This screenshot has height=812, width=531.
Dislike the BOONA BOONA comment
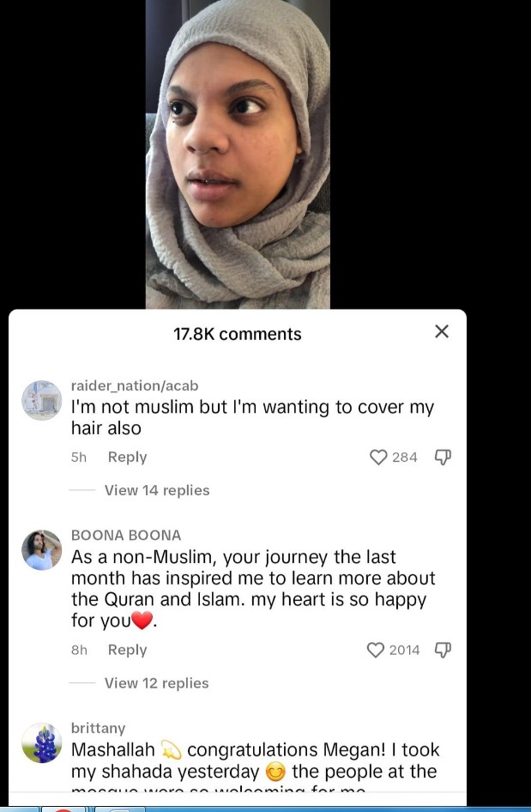tap(443, 650)
